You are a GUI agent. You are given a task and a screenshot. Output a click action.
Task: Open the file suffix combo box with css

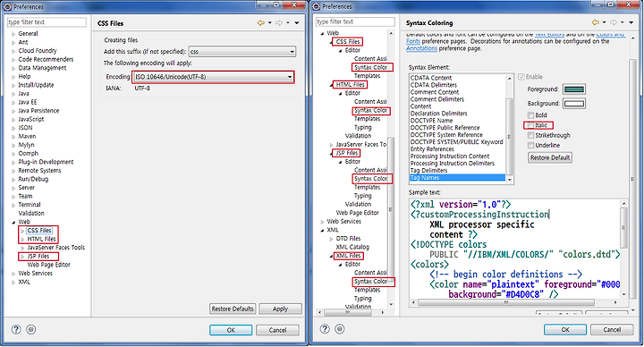[x=241, y=52]
